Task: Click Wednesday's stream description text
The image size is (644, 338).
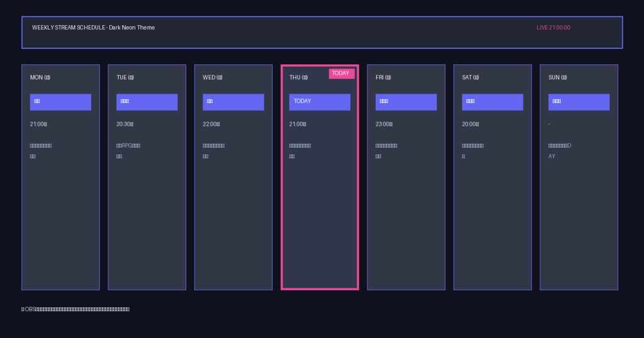Action: pyautogui.click(x=214, y=151)
